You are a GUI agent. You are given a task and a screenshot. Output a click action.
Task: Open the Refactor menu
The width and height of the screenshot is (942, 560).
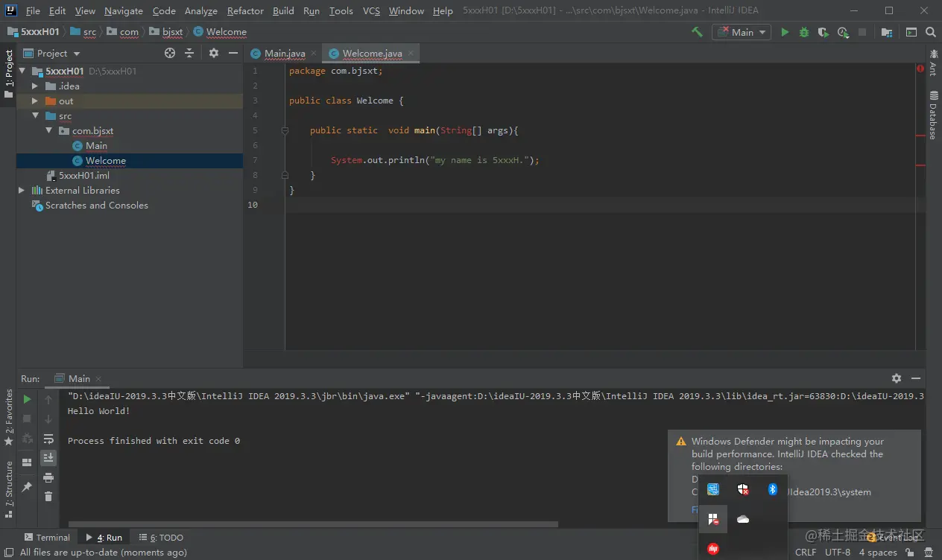click(245, 11)
